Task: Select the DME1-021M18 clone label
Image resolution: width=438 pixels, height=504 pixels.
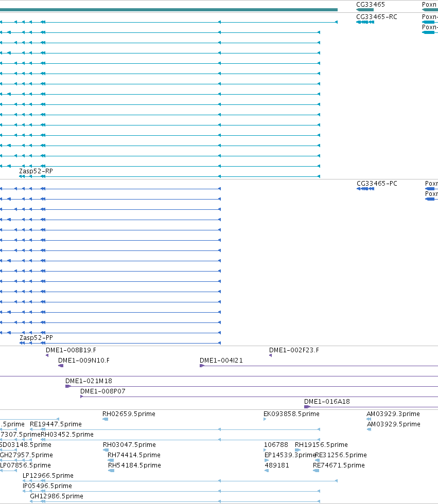Action: click(89, 381)
